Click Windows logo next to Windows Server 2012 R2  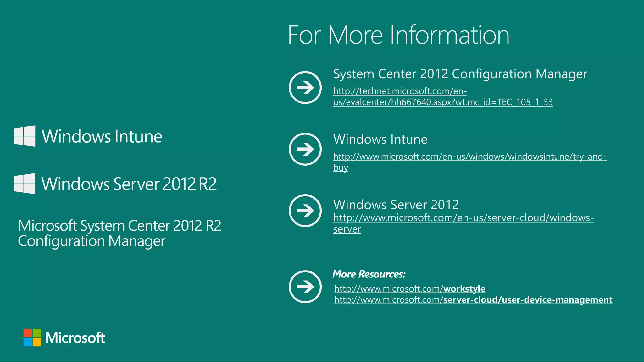25,184
